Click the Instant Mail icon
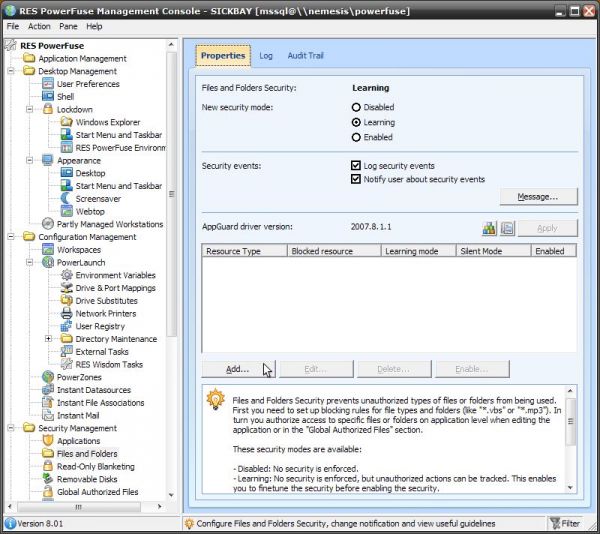Viewport: 600px width, 534px height. pyautogui.click(x=48, y=415)
